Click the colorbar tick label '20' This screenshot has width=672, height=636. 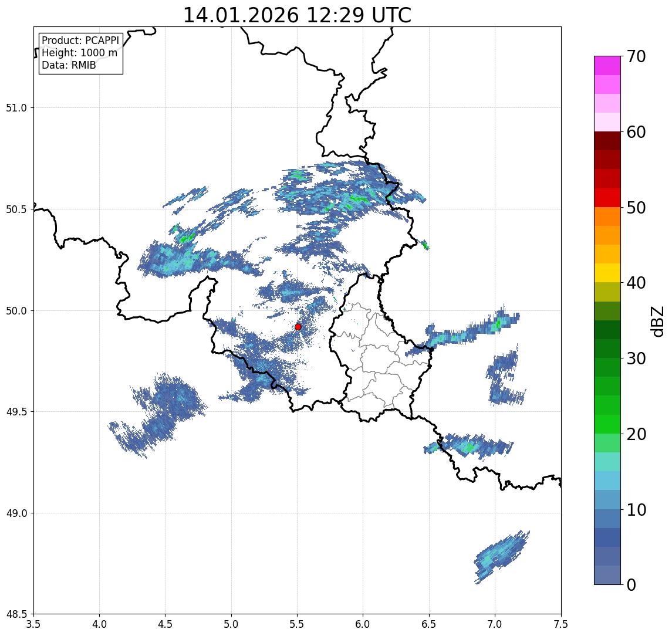click(636, 434)
